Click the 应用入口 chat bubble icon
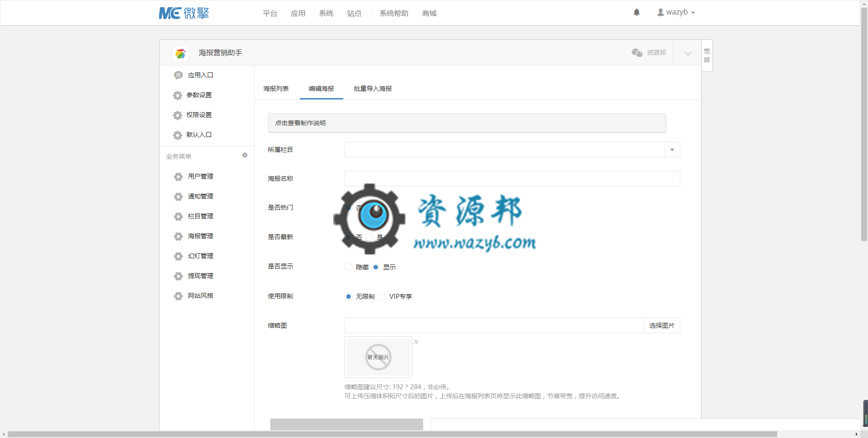868x438 pixels. click(x=178, y=75)
